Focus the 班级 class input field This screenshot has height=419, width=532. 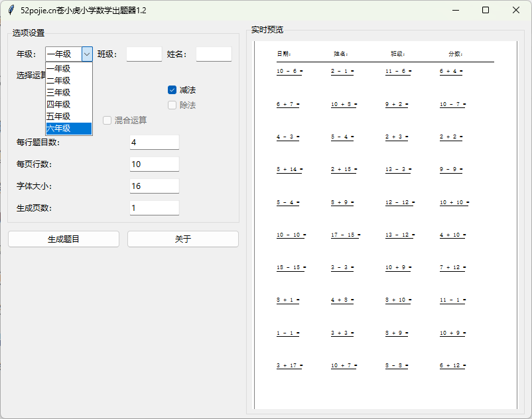click(144, 54)
